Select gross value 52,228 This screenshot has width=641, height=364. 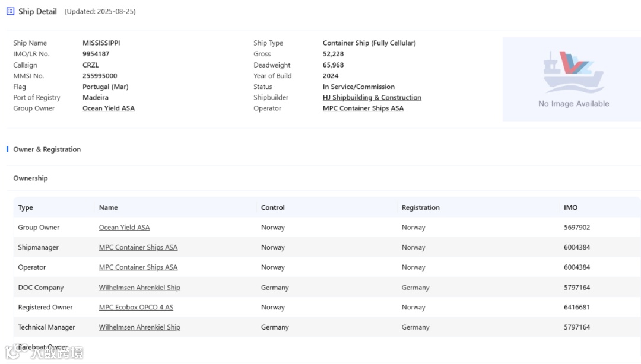tap(333, 54)
